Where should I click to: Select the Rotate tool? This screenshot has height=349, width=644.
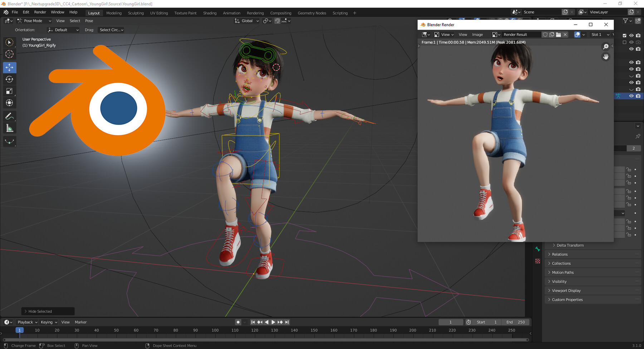10,79
